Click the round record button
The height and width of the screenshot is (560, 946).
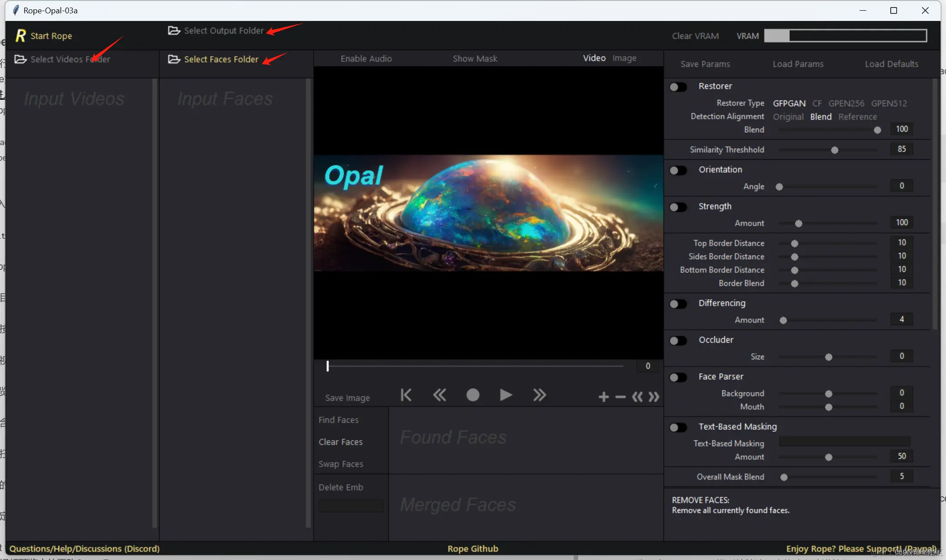473,395
